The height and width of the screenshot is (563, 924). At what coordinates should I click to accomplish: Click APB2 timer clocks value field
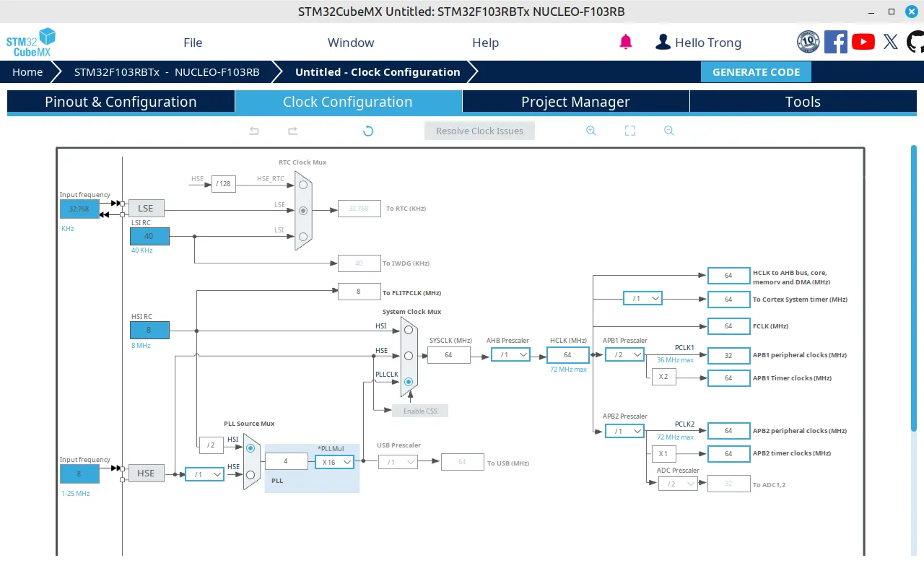pyautogui.click(x=728, y=453)
